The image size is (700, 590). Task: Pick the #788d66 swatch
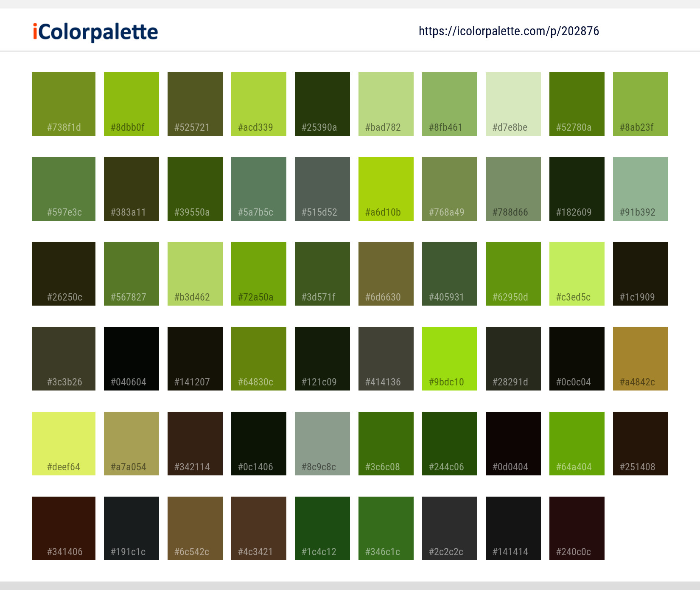pos(513,189)
